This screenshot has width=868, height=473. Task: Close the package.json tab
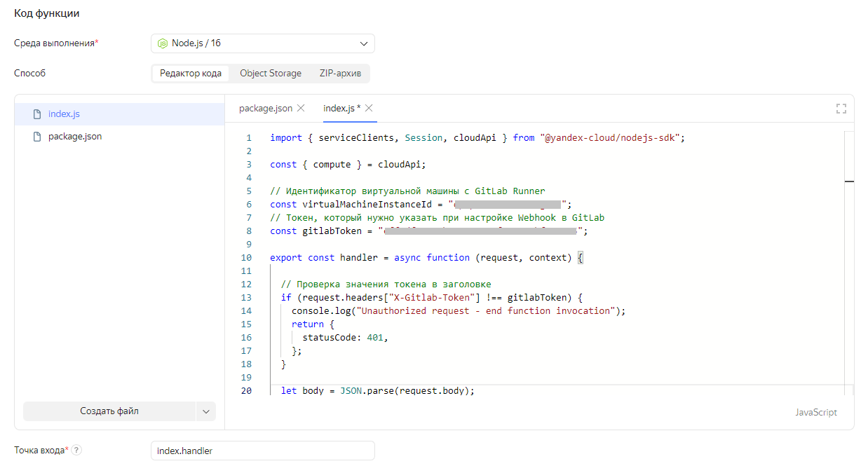(x=301, y=108)
